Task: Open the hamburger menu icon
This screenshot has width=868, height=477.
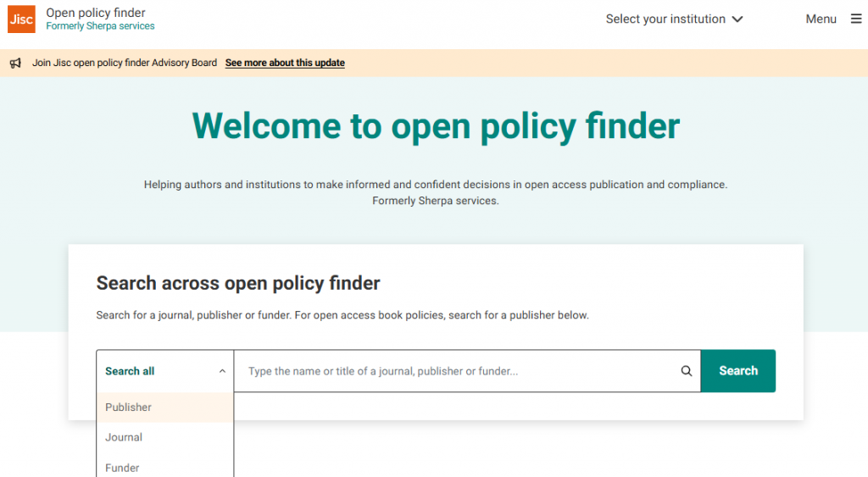Action: tap(856, 19)
